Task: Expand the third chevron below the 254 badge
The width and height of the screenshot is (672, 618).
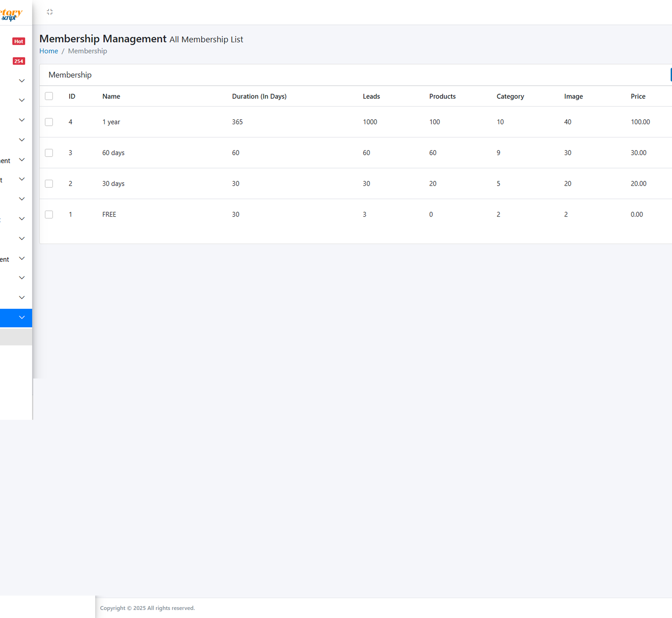Action: [22, 120]
